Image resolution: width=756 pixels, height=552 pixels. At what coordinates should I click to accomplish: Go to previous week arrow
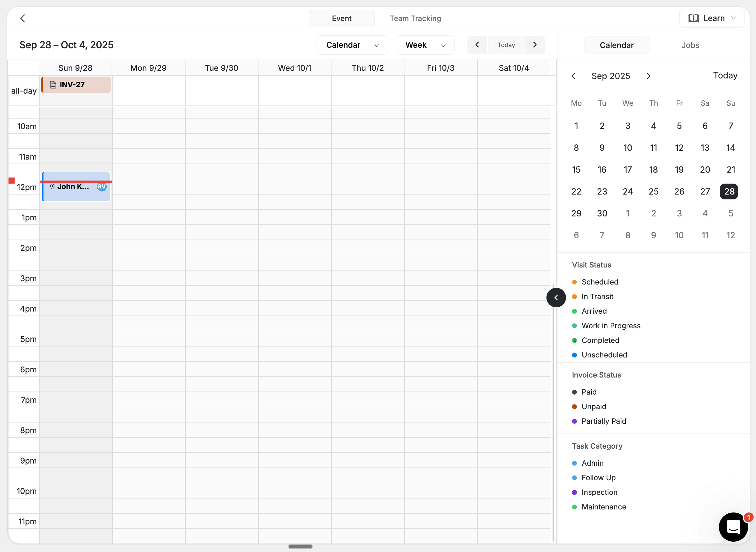[477, 45]
